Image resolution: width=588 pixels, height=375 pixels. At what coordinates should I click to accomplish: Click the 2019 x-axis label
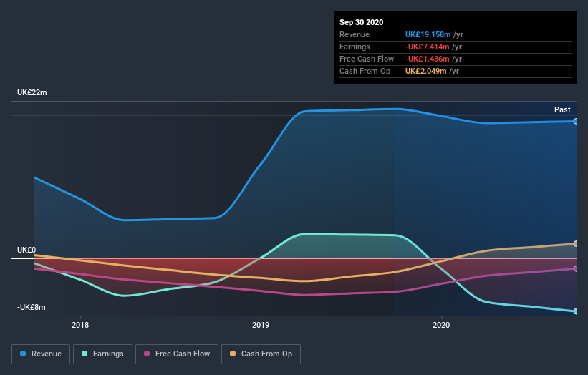coord(261,325)
